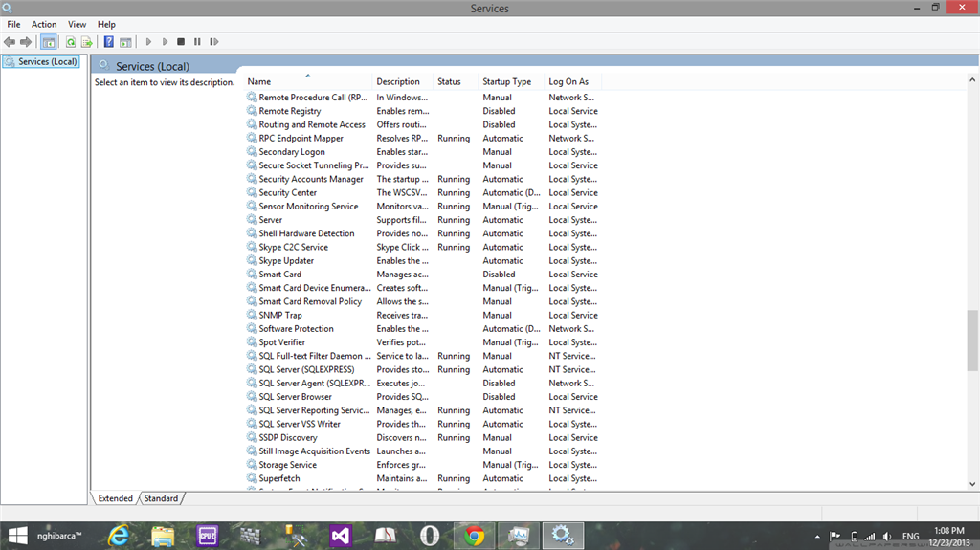Switch to the Standard tab
Image resolution: width=980 pixels, height=550 pixels.
161,498
